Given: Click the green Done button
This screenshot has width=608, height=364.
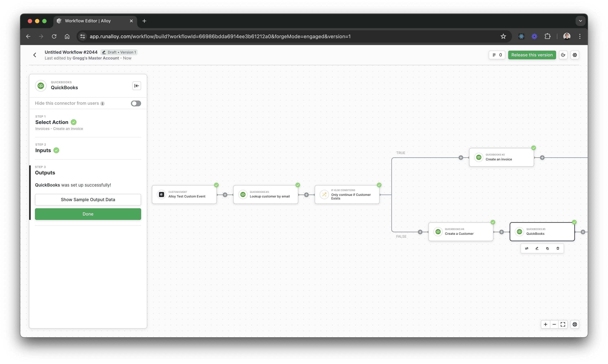Looking at the screenshot, I should click(88, 214).
